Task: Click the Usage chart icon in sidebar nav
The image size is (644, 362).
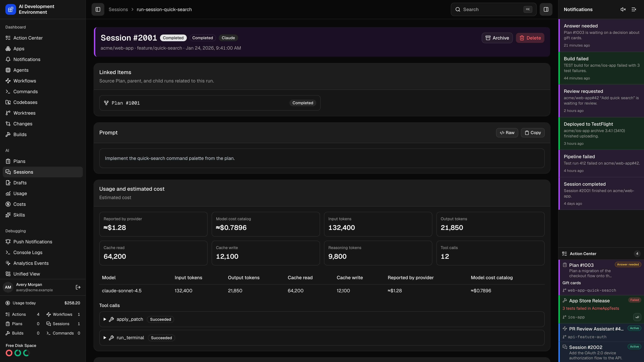Action: click(8, 193)
